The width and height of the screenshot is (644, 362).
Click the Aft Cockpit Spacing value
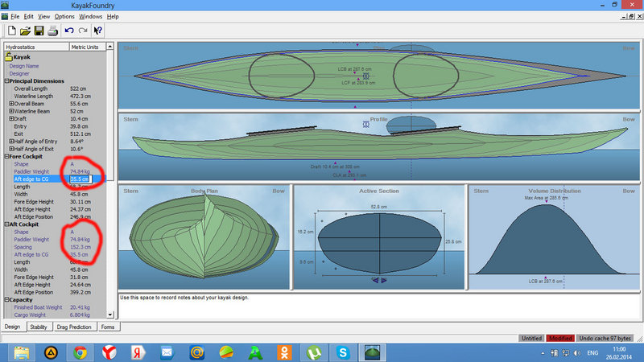click(x=80, y=247)
